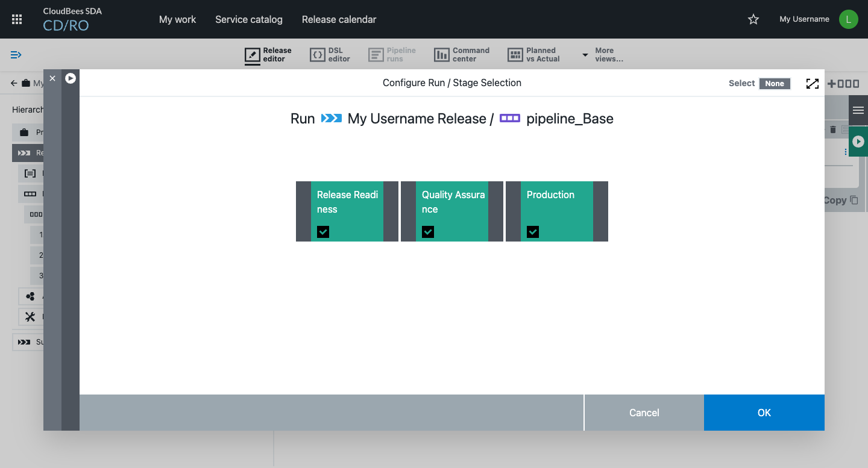
Task: Toggle the left navigation menu icon
Action: [x=16, y=55]
